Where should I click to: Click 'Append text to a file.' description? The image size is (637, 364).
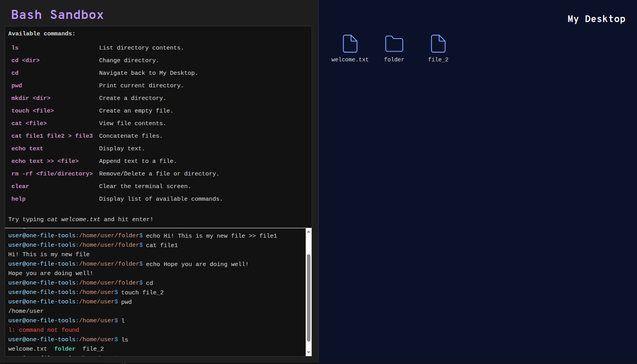[x=138, y=161]
